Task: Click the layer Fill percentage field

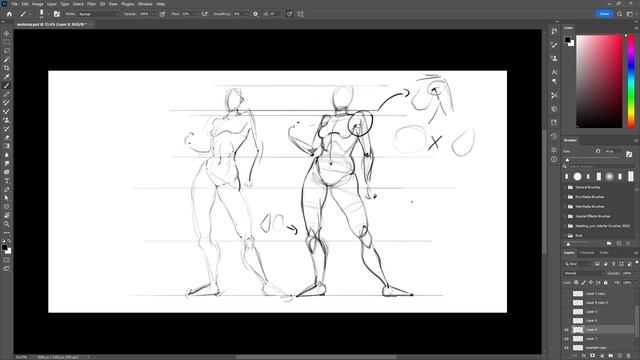Action: 627,282
